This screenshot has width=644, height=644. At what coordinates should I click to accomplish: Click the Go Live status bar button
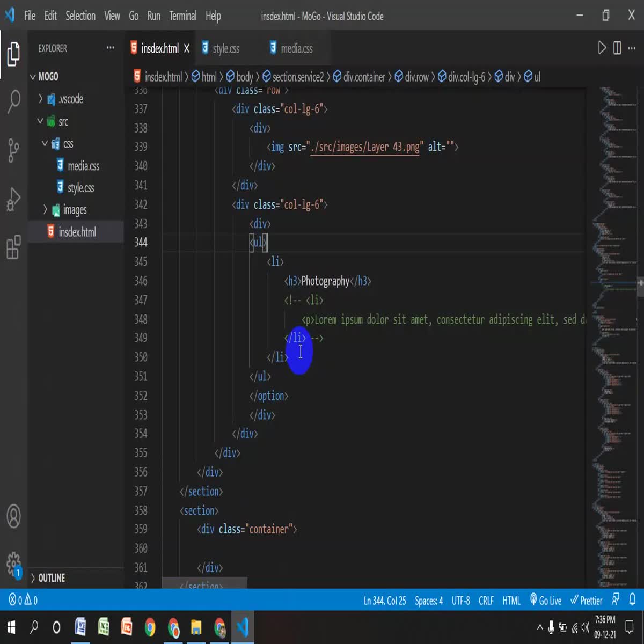click(546, 600)
